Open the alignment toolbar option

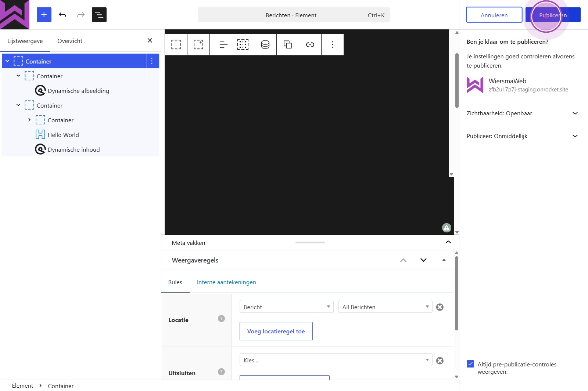click(223, 44)
